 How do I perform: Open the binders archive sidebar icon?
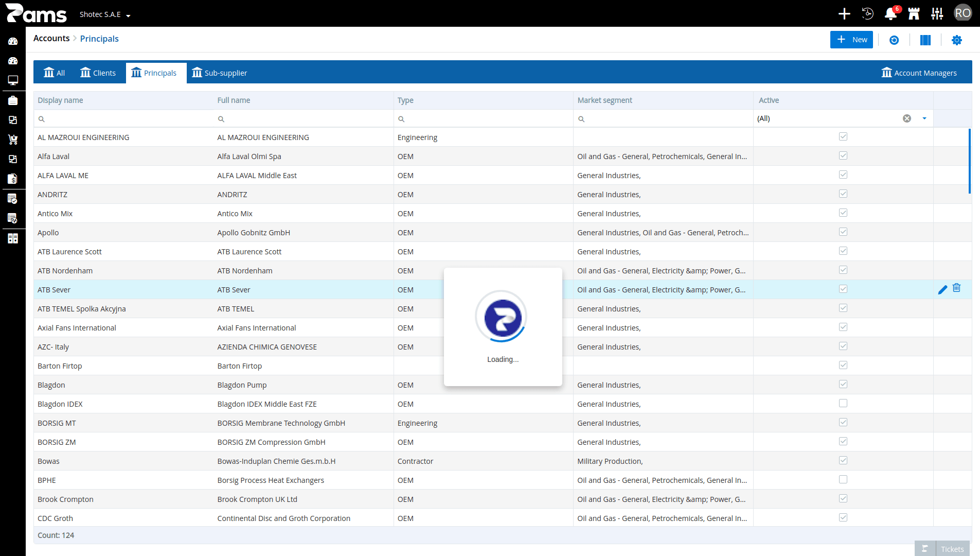pos(13,238)
